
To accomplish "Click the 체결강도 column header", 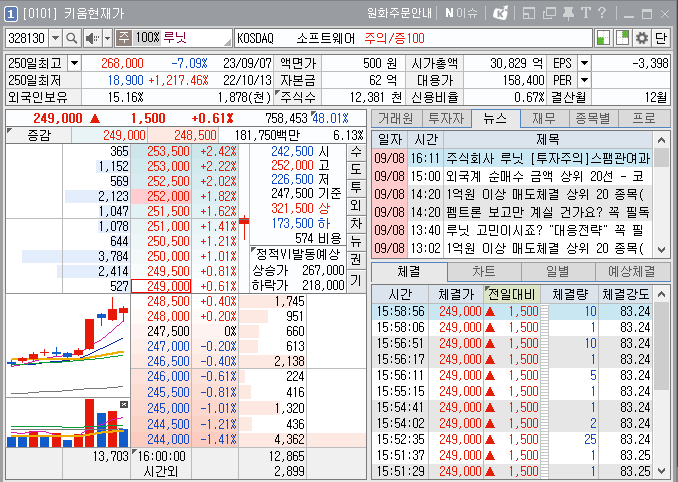I will pos(625,295).
